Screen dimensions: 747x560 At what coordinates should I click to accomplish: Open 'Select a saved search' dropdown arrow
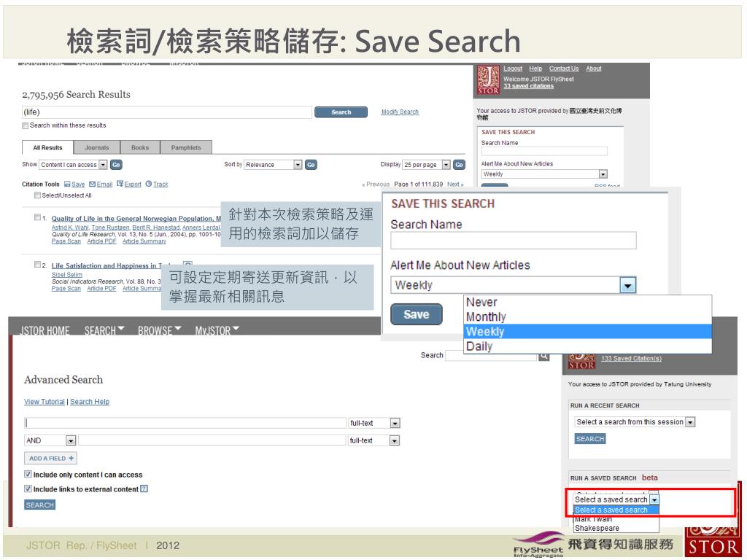click(654, 499)
